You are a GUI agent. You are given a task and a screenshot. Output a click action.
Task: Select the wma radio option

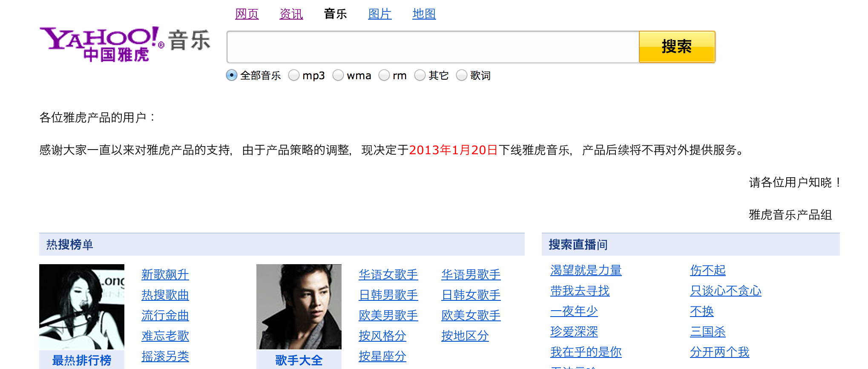point(338,75)
